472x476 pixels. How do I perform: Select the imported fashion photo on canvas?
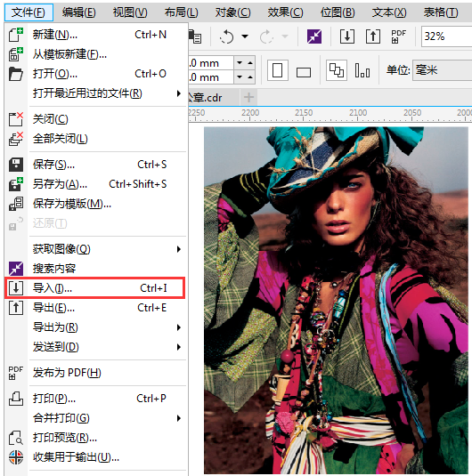[336, 301]
